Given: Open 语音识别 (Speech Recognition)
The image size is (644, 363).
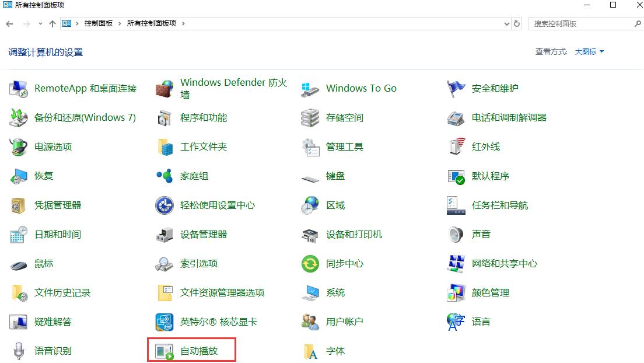Looking at the screenshot, I should click(51, 351).
